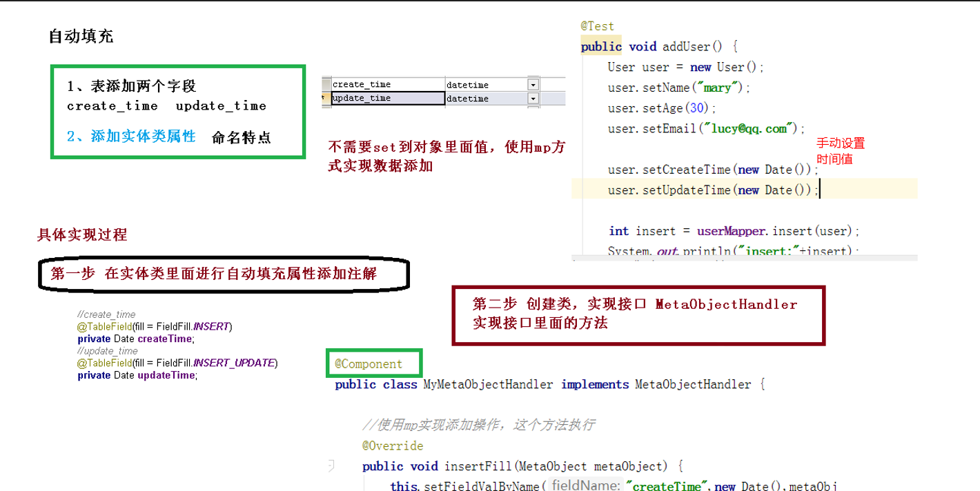Click the @Override annotation

click(393, 445)
